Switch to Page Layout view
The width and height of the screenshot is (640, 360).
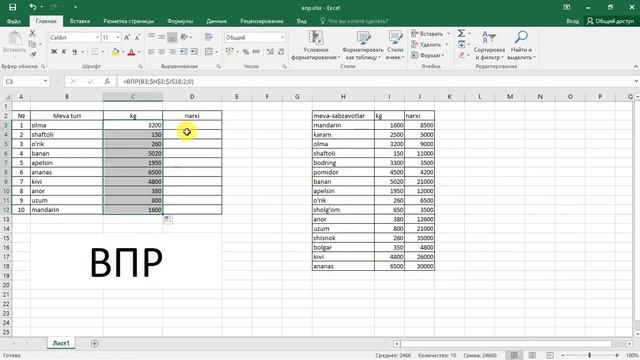(x=532, y=356)
